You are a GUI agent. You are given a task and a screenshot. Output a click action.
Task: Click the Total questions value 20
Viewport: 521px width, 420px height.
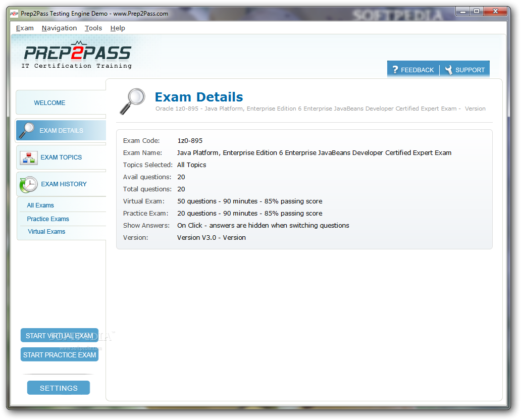tap(181, 189)
